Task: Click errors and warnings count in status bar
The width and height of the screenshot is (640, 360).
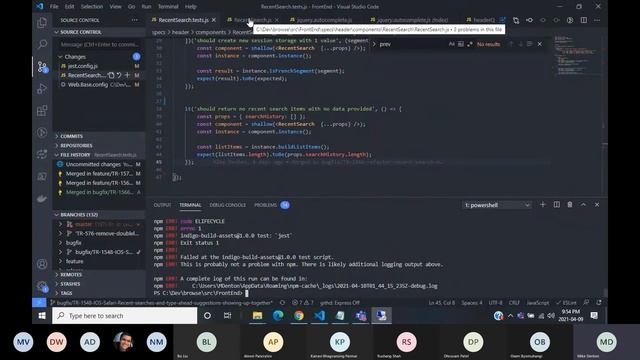Action: [302, 302]
